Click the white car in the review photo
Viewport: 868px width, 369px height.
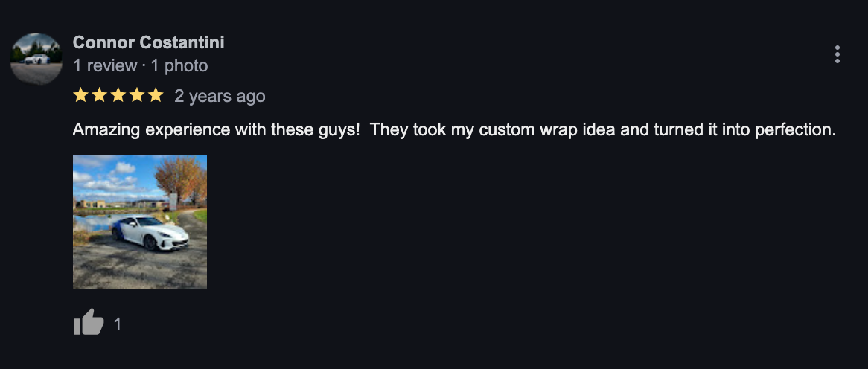[x=150, y=233]
